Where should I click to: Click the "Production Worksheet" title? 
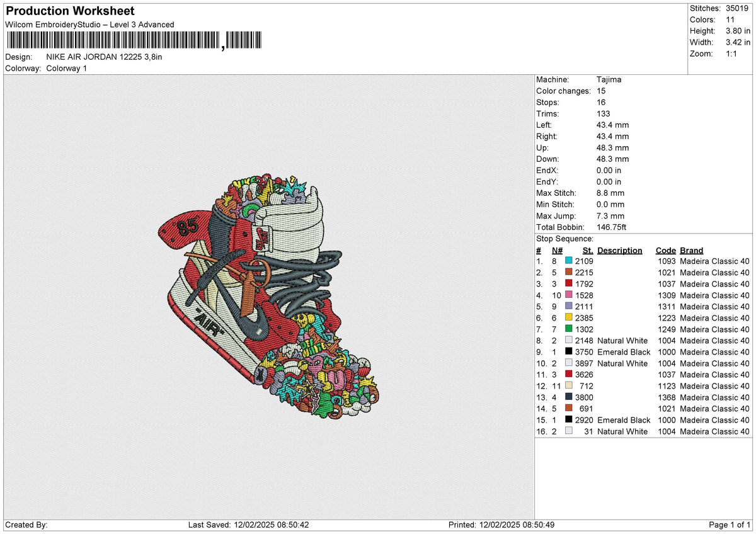click(70, 11)
